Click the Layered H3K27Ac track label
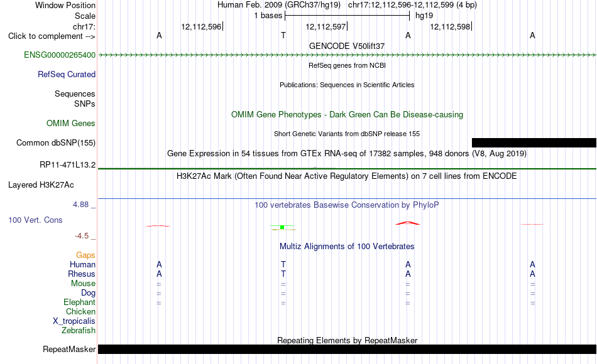597x364 pixels. tap(41, 185)
